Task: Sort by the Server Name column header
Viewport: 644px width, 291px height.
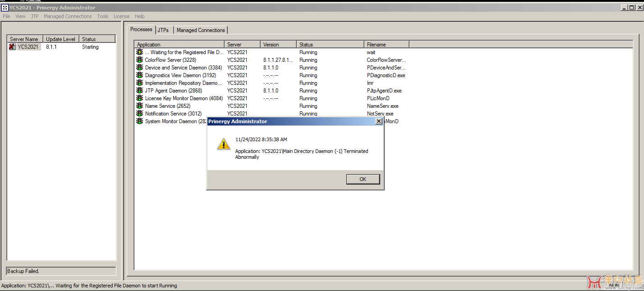Action: 25,39
